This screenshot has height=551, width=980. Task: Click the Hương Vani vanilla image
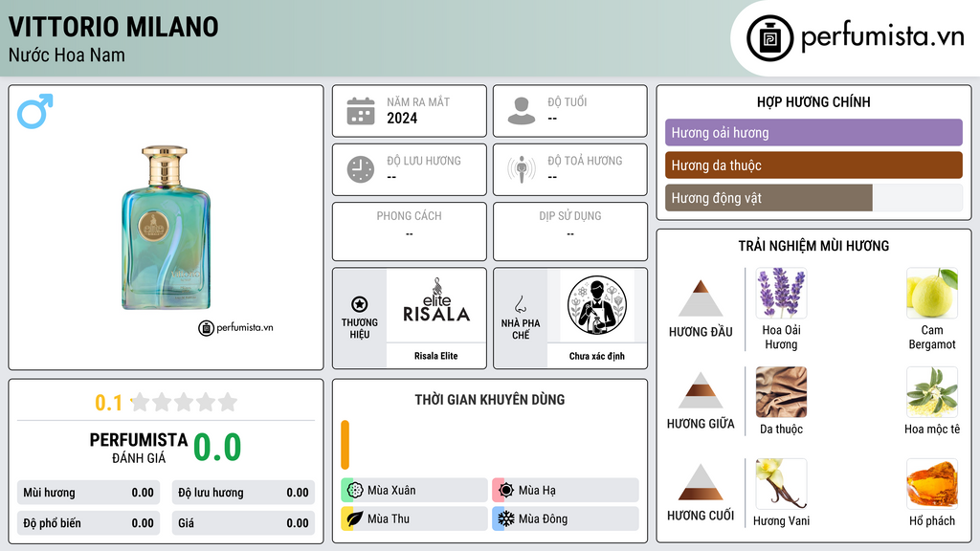[x=781, y=483]
